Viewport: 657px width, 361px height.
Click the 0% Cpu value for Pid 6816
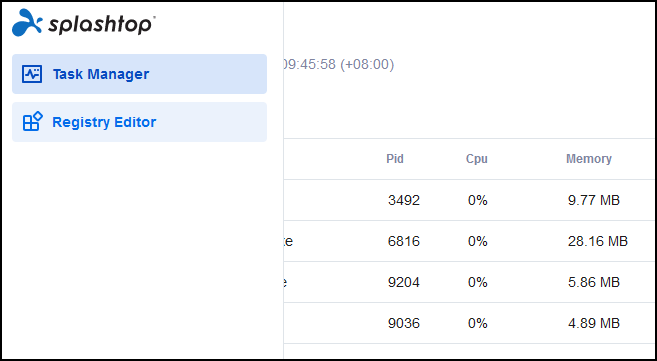coord(478,241)
